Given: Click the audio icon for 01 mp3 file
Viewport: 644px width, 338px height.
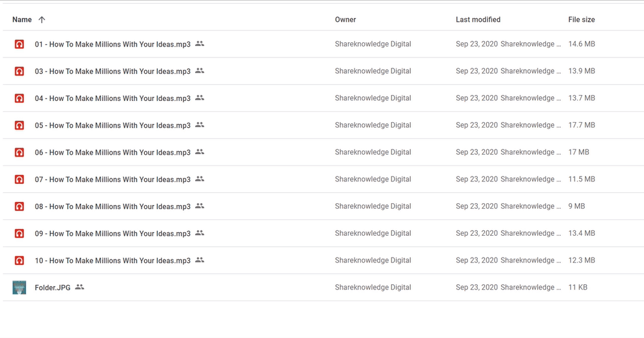Looking at the screenshot, I should pos(19,44).
